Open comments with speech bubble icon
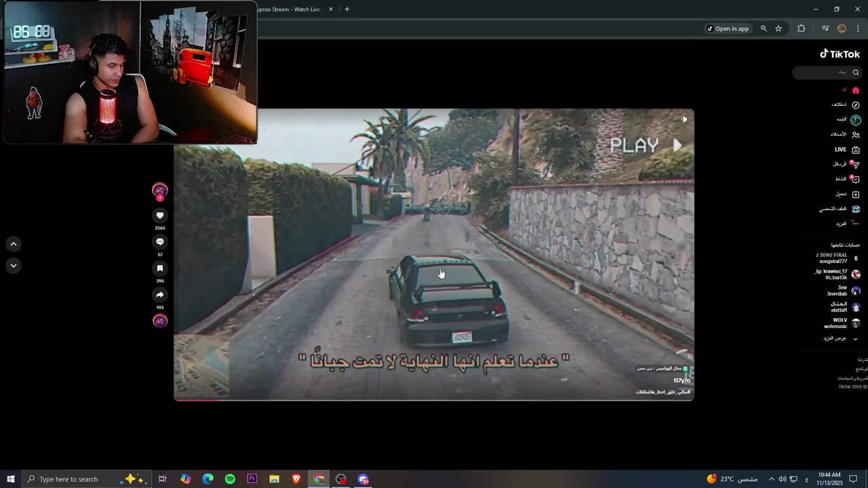Screen dimensions: 868x488 pyautogui.click(x=160, y=242)
